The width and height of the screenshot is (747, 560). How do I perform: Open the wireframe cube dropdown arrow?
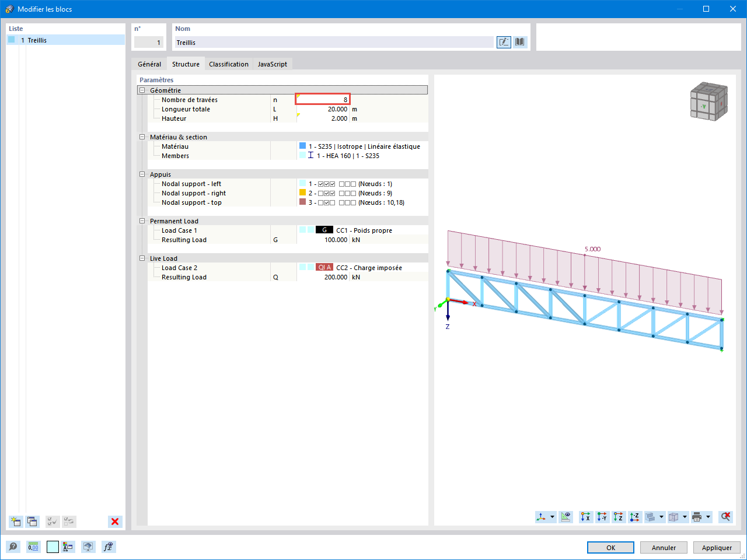[x=685, y=517]
